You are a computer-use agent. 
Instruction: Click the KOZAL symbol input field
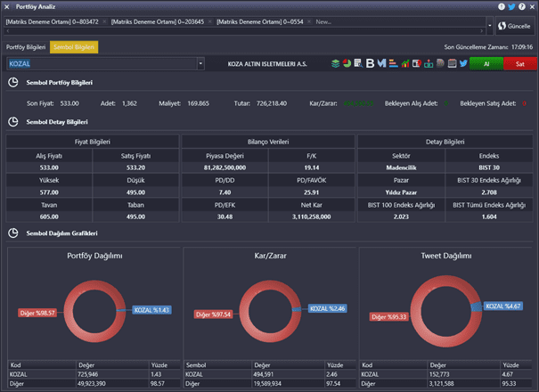[x=102, y=63]
